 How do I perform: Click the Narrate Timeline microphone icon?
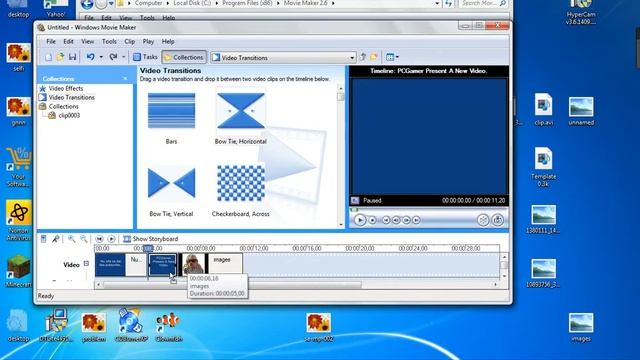56,239
